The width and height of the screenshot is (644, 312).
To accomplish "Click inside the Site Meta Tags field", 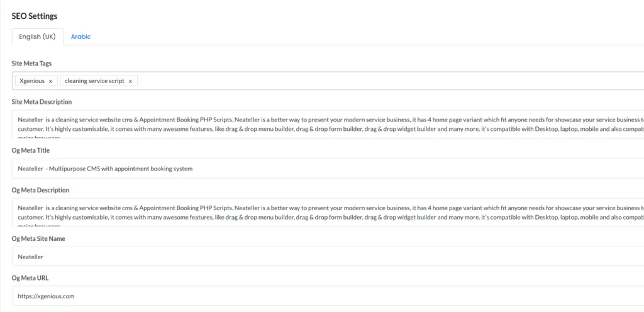I will (390, 81).
